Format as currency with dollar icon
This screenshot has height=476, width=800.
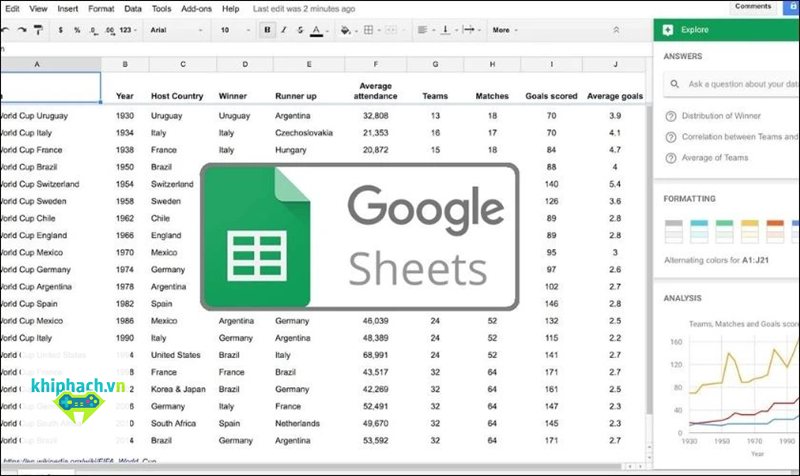[61, 30]
